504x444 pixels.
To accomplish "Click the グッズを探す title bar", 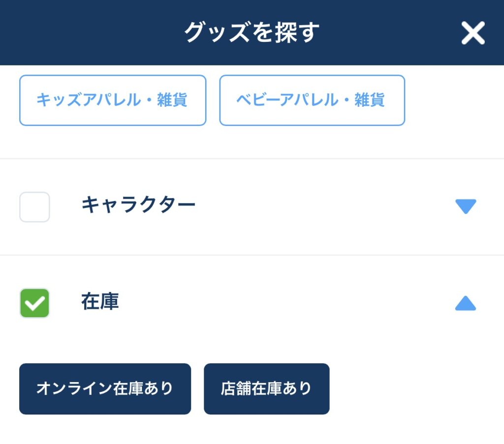I will pos(252,33).
